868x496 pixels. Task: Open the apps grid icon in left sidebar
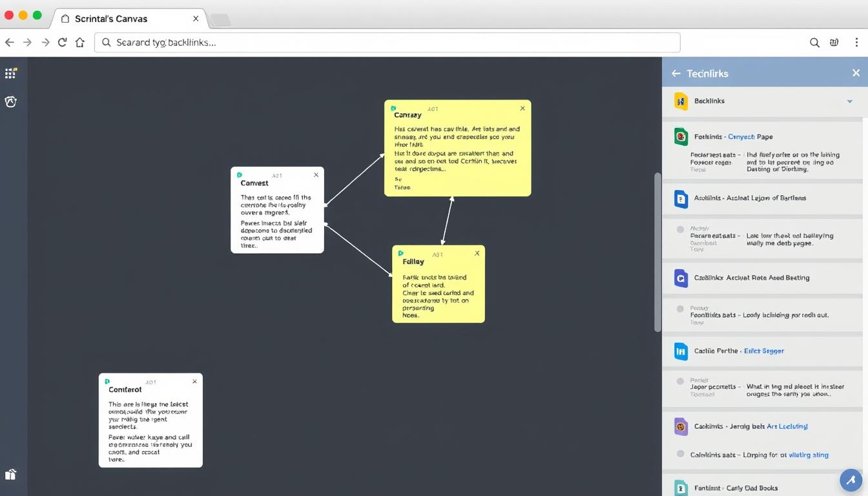coord(10,73)
